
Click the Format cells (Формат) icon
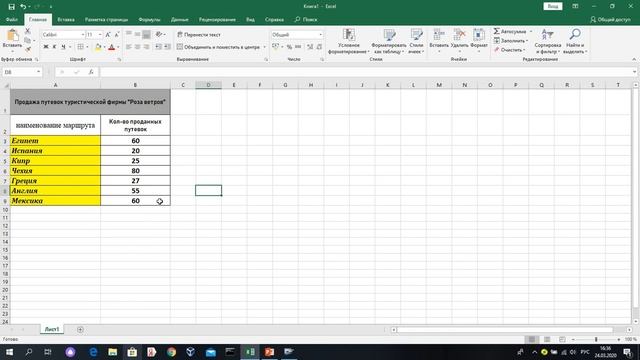tap(479, 35)
